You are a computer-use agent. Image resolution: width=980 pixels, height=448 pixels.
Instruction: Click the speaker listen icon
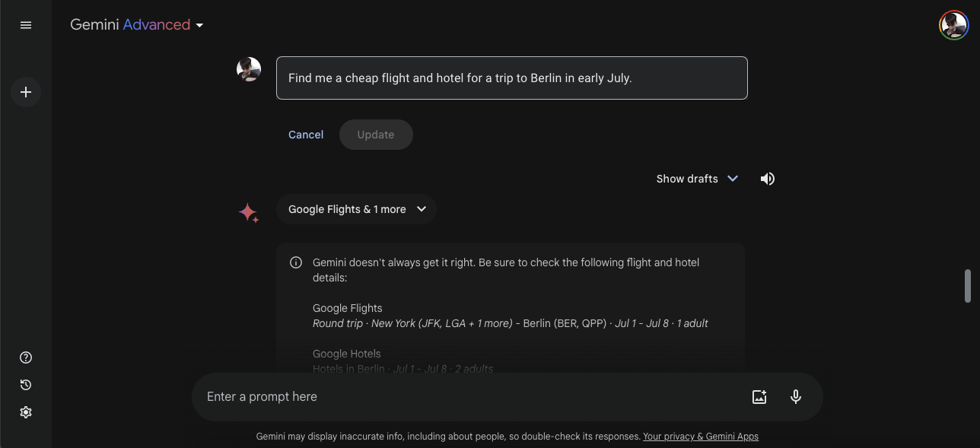pos(768,179)
